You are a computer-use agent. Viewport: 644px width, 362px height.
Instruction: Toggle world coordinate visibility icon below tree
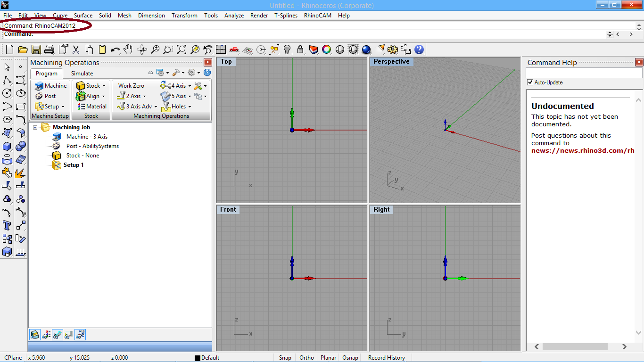click(x=80, y=335)
